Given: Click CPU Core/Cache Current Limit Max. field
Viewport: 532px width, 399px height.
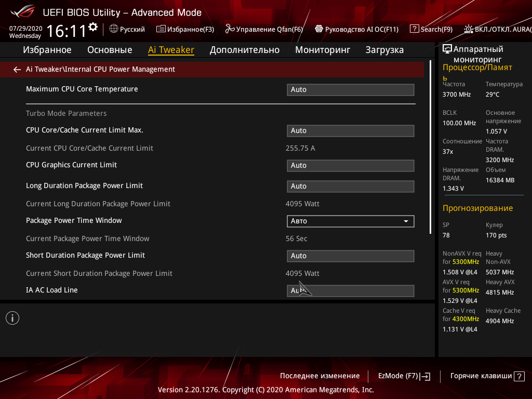Looking at the screenshot, I should (351, 130).
